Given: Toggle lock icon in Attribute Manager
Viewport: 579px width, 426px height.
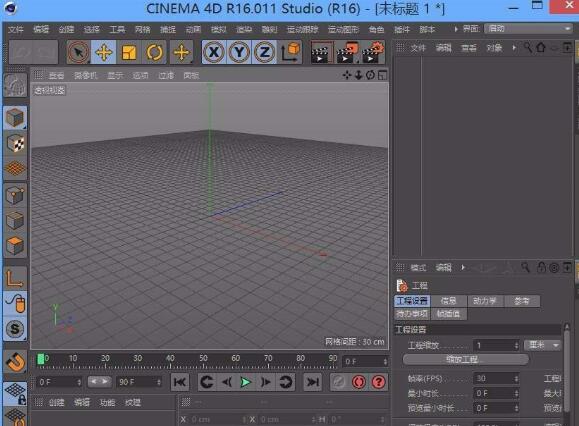Looking at the screenshot, I should [541, 267].
